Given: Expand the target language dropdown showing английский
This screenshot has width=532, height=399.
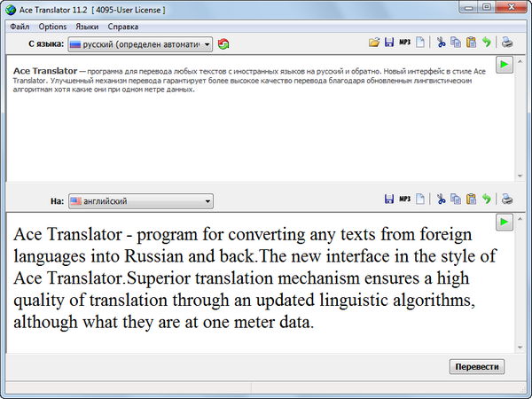Looking at the screenshot, I should (x=141, y=201).
